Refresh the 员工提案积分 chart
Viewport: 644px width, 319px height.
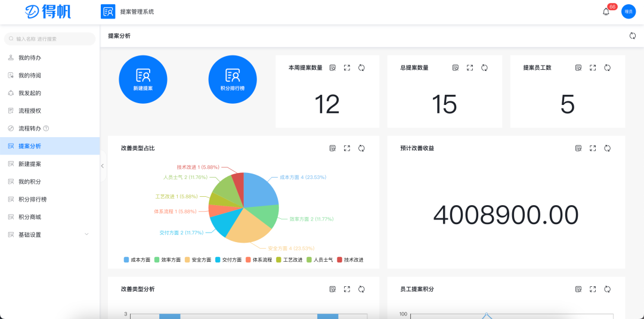[607, 289]
